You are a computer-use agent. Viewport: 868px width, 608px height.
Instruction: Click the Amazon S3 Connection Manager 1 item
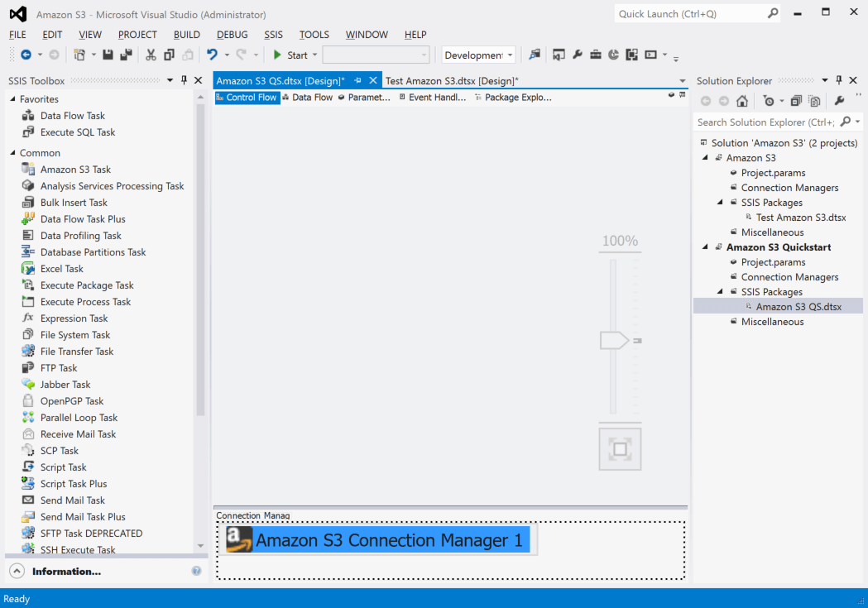[x=378, y=540]
